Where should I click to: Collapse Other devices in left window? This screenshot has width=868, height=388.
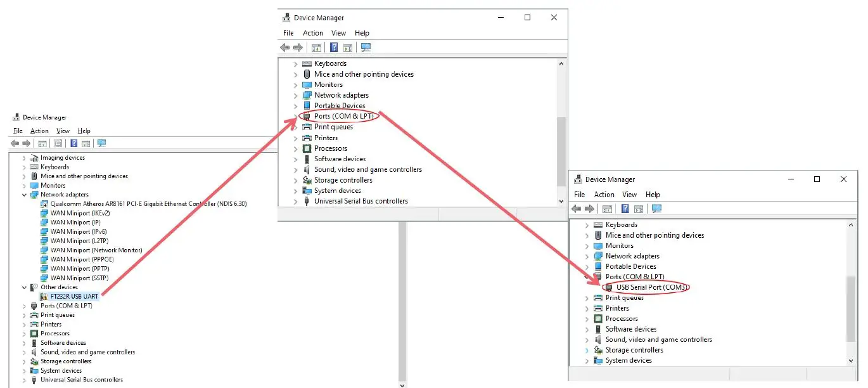25,287
